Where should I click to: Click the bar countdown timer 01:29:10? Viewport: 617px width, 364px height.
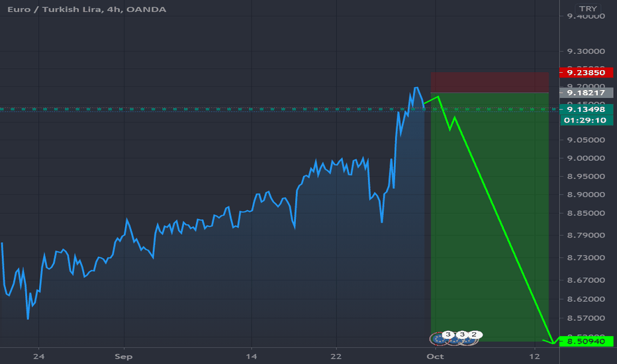click(x=586, y=120)
